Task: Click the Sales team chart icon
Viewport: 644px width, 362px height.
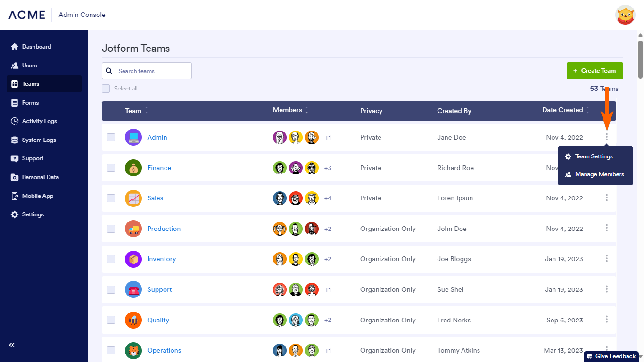Action: pyautogui.click(x=133, y=198)
